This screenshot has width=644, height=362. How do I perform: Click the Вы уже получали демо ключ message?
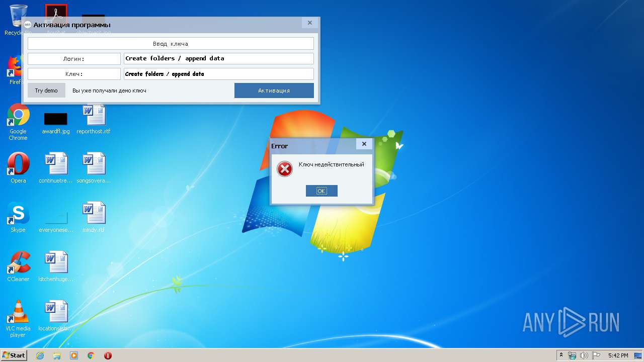point(109,90)
